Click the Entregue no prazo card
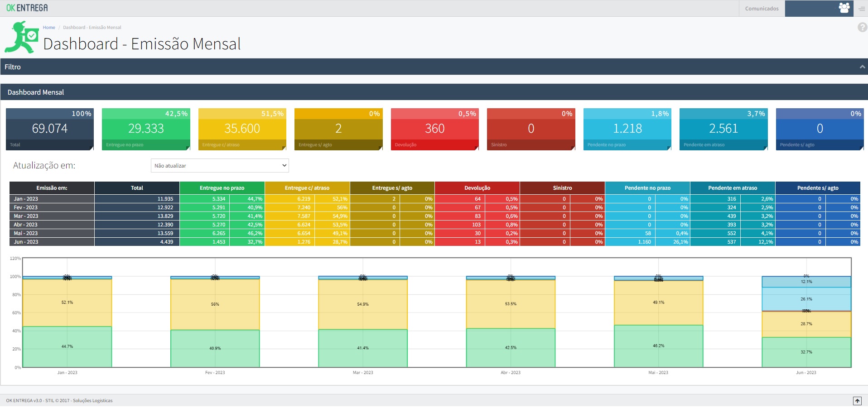This screenshot has width=868, height=408. 145,129
